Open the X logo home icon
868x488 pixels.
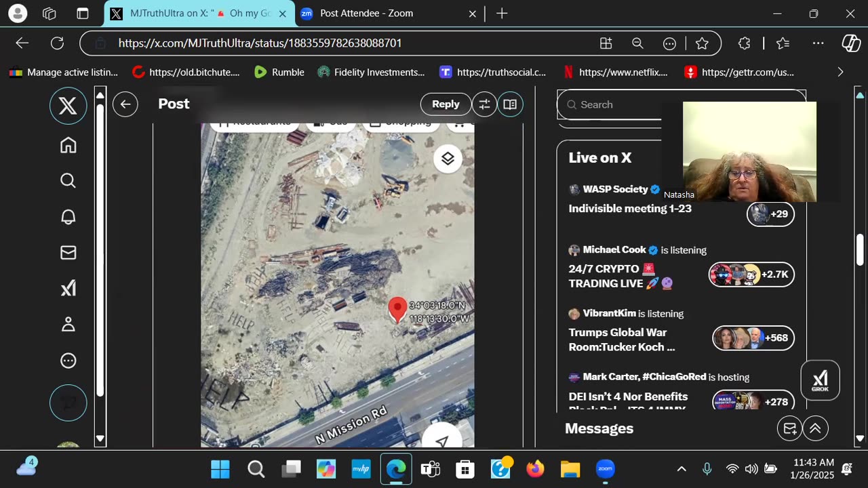68,106
